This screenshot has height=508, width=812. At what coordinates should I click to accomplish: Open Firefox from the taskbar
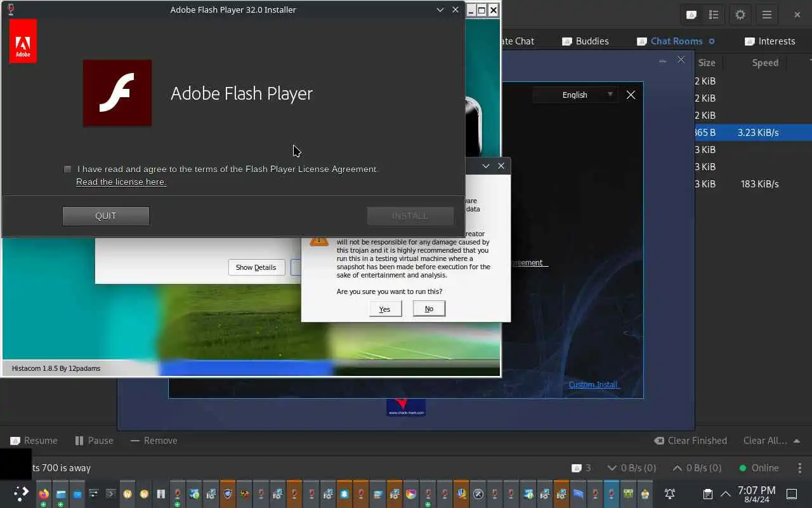pyautogui.click(x=44, y=493)
